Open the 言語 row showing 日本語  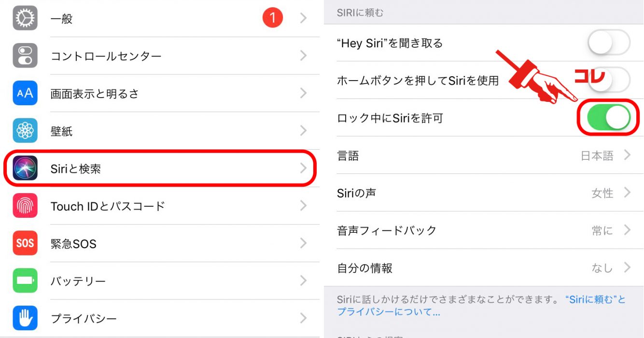484,155
